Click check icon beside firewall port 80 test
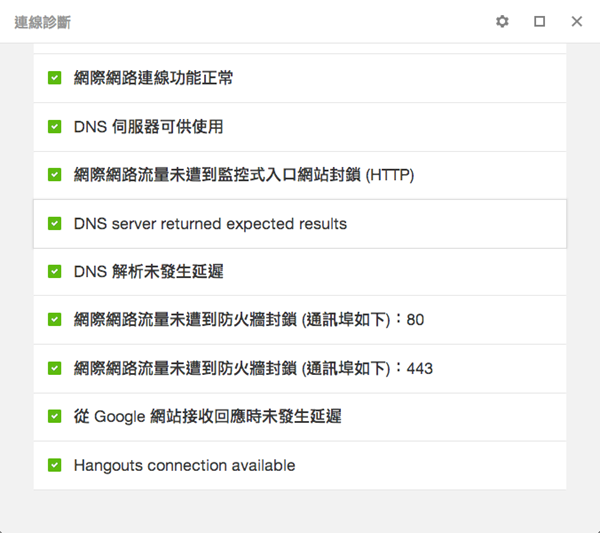Image resolution: width=600 pixels, height=533 pixels. (x=55, y=320)
